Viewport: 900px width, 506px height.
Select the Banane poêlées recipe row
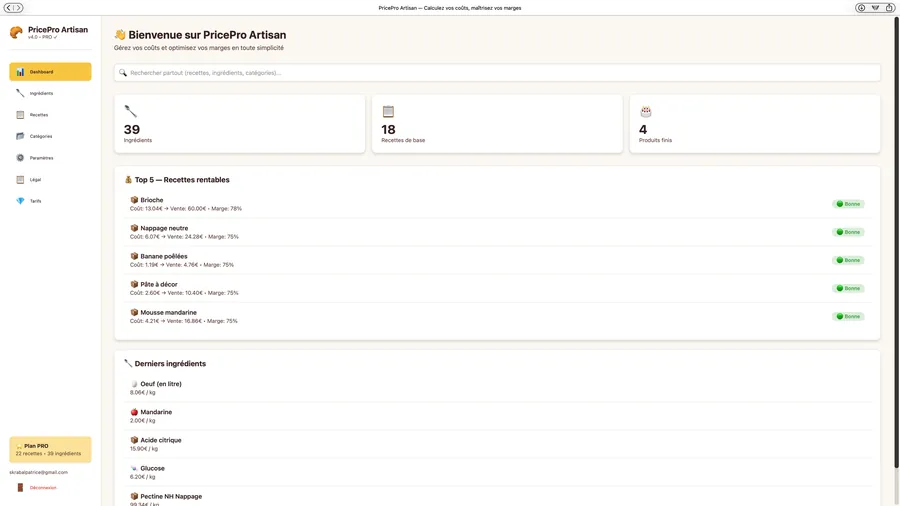tap(497, 260)
